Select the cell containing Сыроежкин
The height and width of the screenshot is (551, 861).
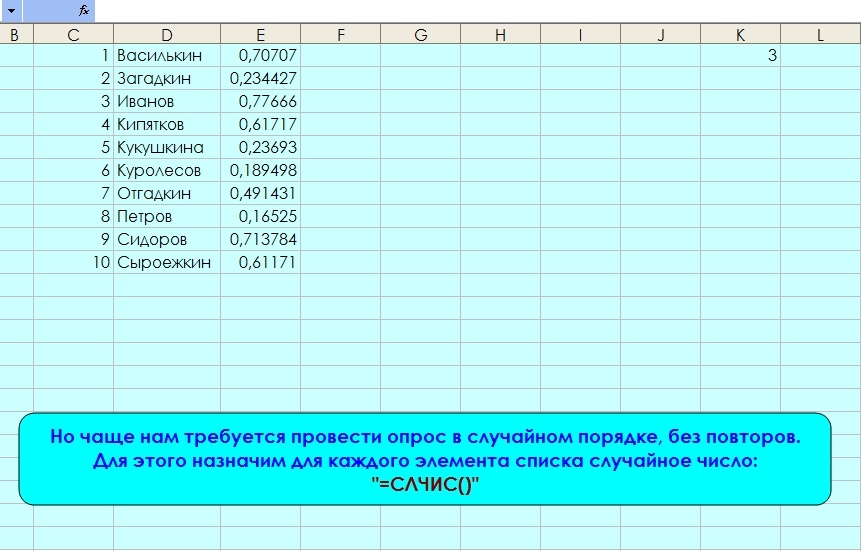point(167,262)
